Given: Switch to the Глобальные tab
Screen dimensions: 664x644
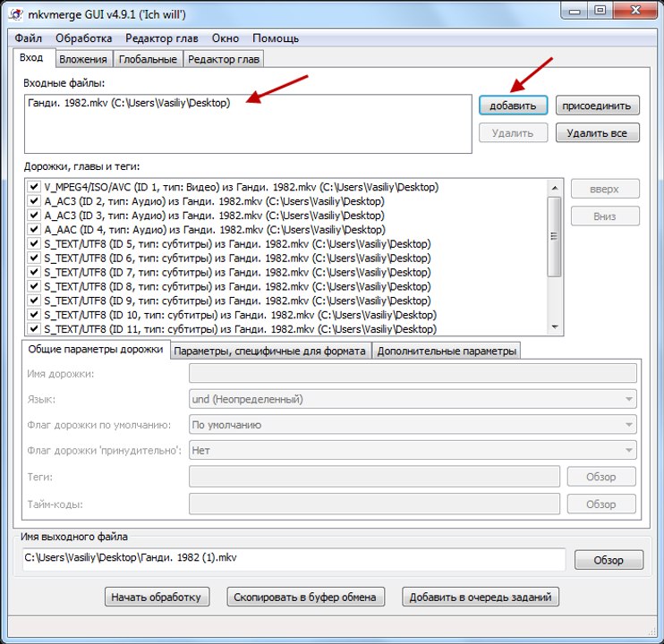Looking at the screenshot, I should pos(148,59).
